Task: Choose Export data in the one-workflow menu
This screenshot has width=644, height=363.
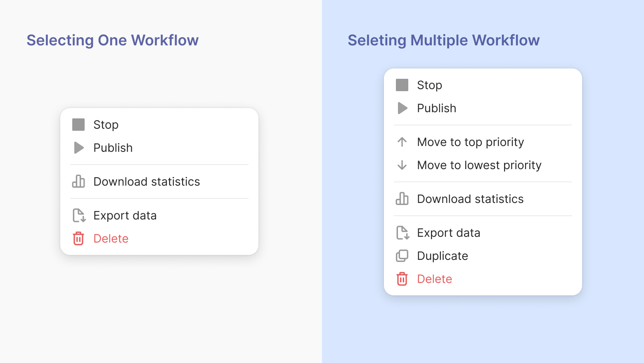Action: [x=125, y=215]
